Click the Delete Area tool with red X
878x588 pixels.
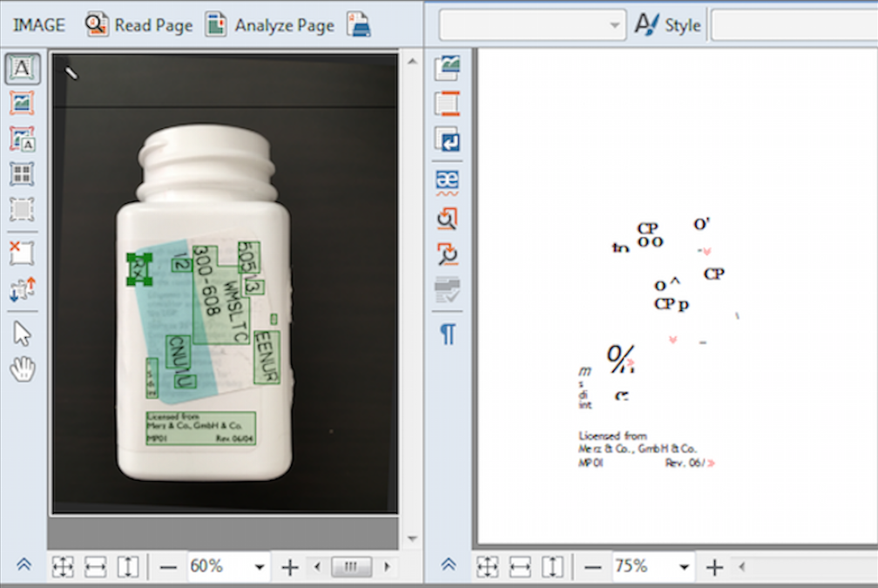pos(23,253)
